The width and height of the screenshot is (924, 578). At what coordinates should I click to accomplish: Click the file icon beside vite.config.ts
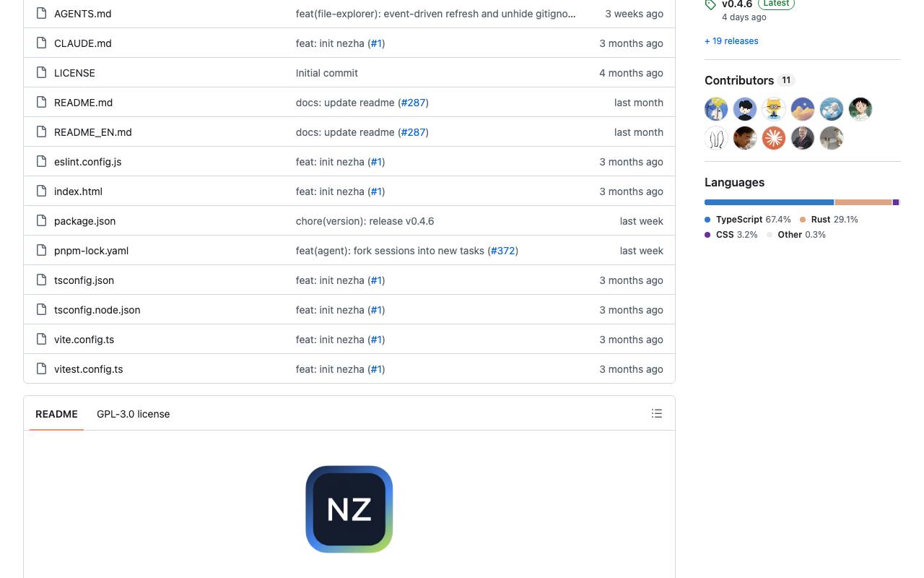pyautogui.click(x=41, y=340)
